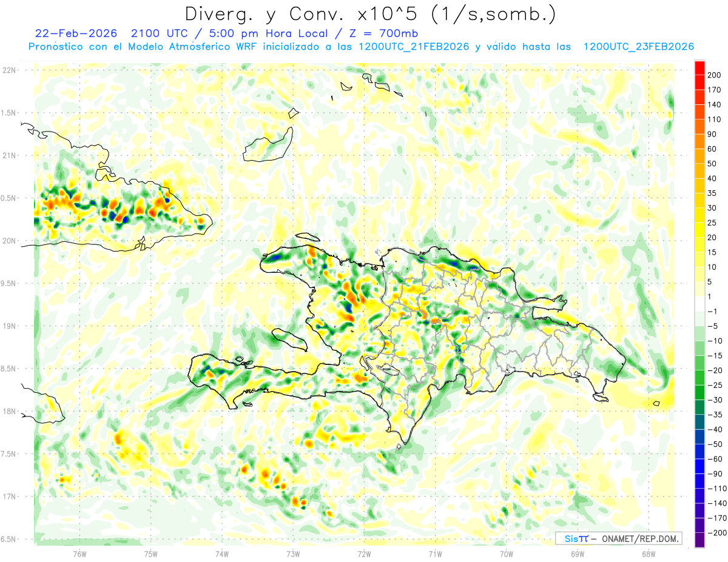Click the '1200UTC_21FEB2026' initialization timestamp
The height and width of the screenshot is (562, 728).
(x=413, y=47)
